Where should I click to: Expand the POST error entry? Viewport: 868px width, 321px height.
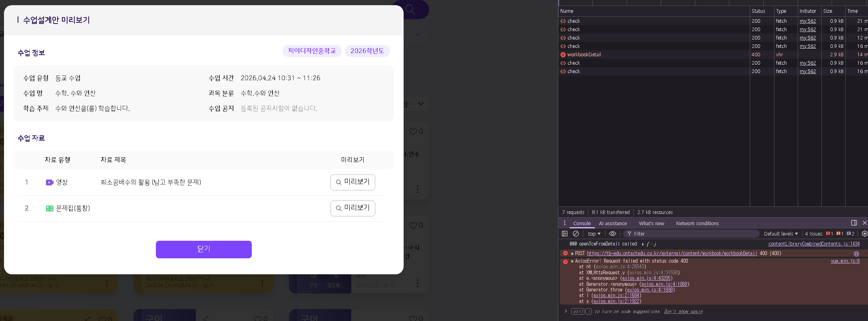572,254
